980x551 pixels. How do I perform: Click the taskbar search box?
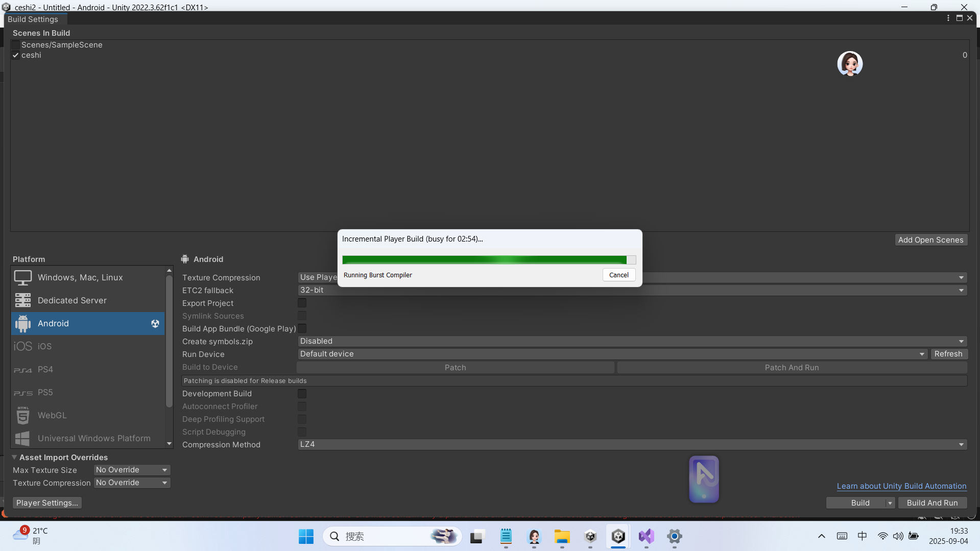(392, 537)
